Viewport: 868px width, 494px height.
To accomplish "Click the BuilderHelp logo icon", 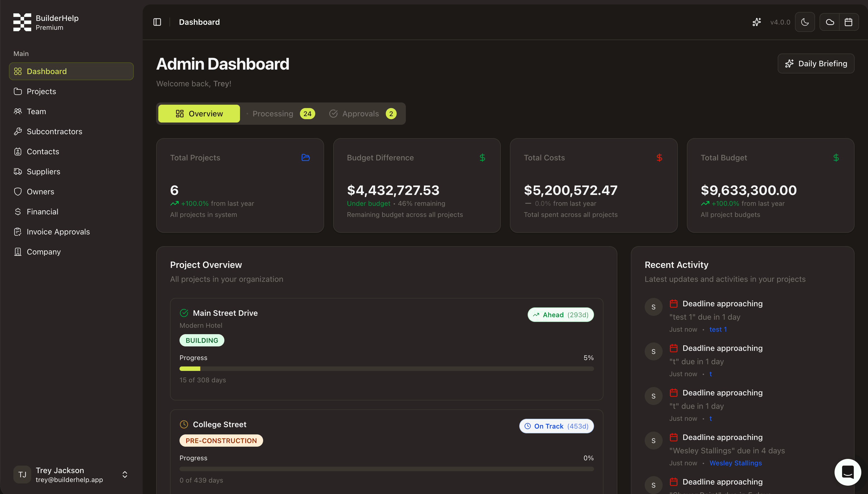I will pos(22,22).
